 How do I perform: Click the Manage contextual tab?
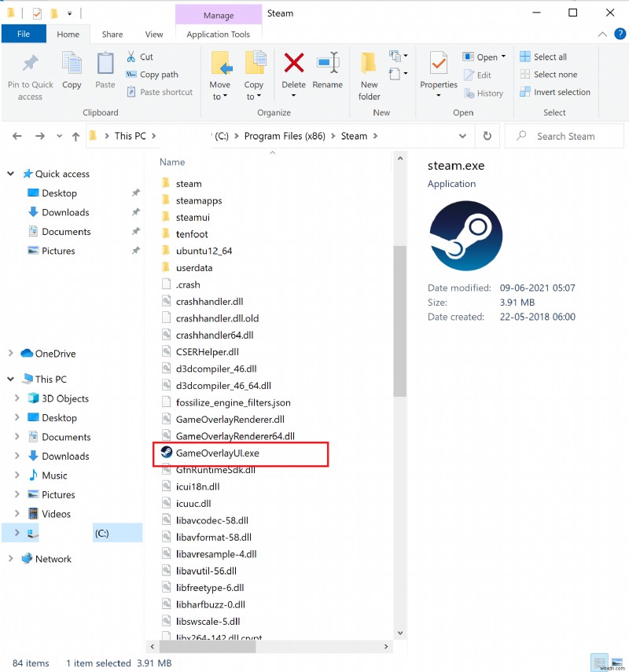219,15
